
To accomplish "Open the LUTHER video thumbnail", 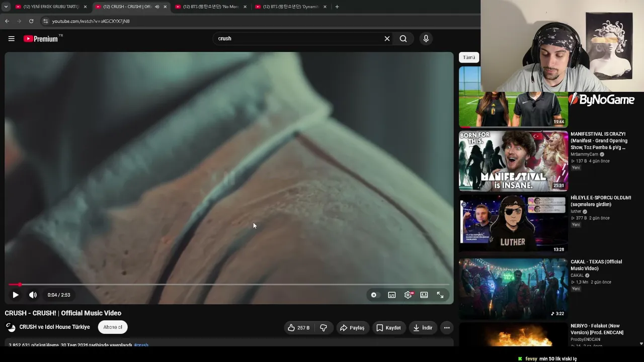I will point(513,225).
